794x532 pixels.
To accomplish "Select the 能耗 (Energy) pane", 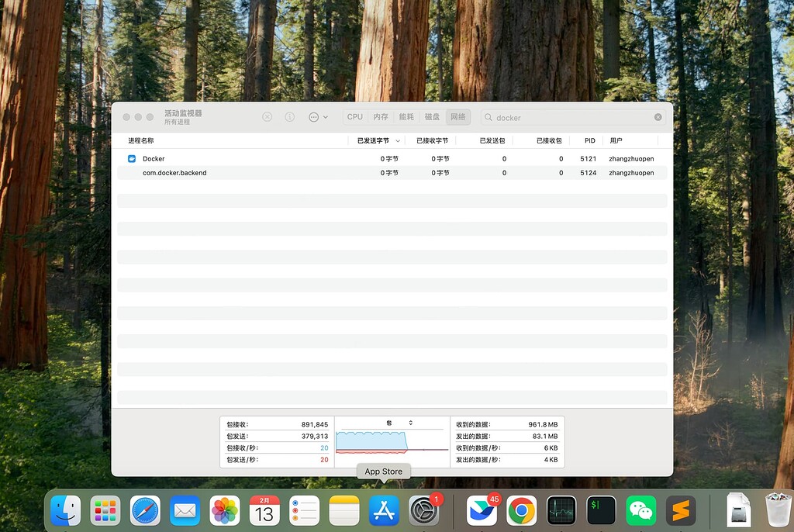I will click(x=406, y=116).
